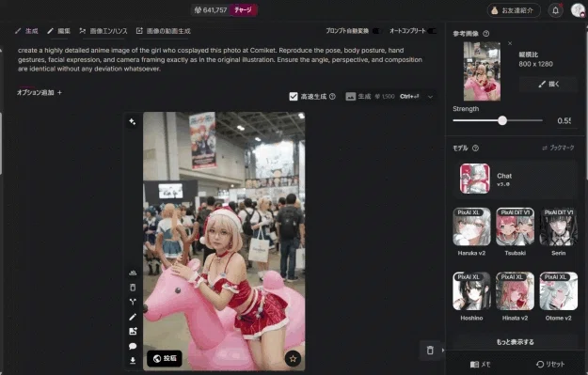Image resolution: width=588 pixels, height=375 pixels.
Task: Click the credits balance 641,757
Action: (x=211, y=10)
